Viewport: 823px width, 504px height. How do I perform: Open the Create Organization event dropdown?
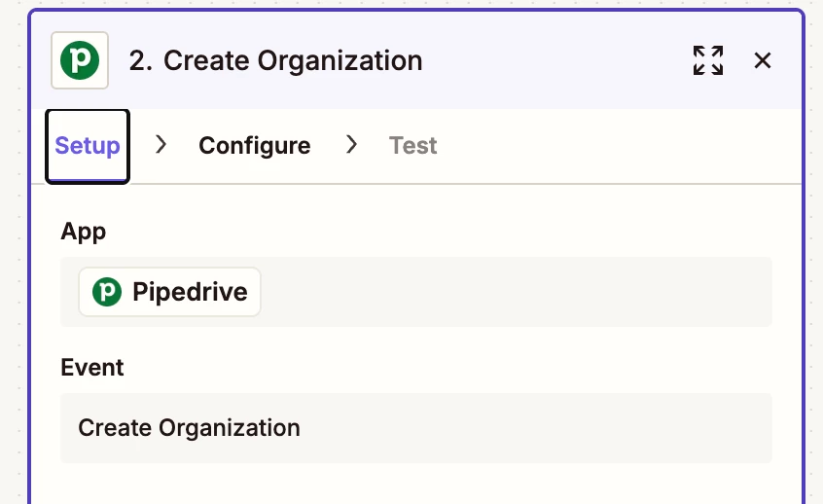[415, 428]
